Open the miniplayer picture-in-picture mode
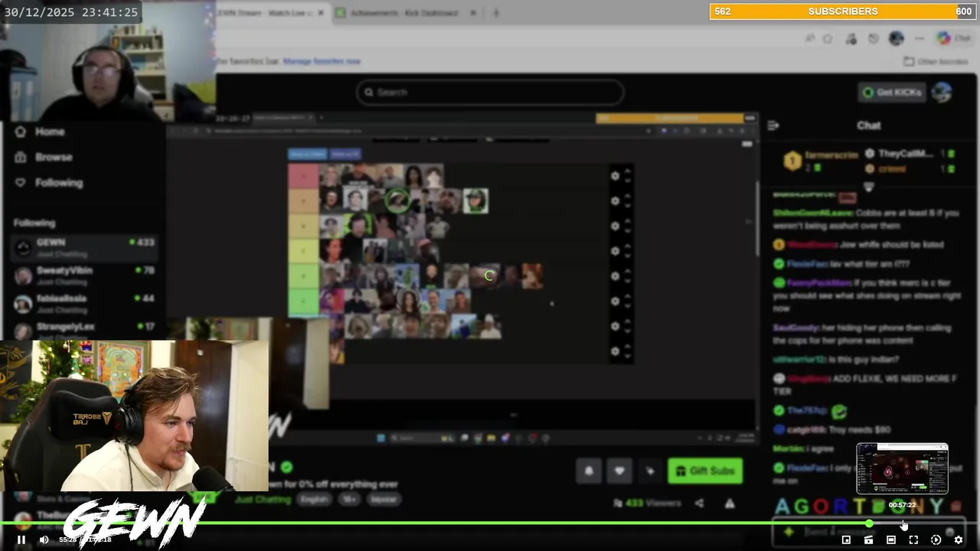980x551 pixels. 846,540
